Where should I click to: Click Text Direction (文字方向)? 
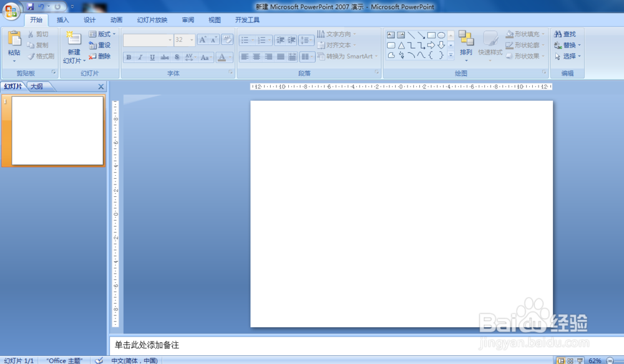click(337, 34)
